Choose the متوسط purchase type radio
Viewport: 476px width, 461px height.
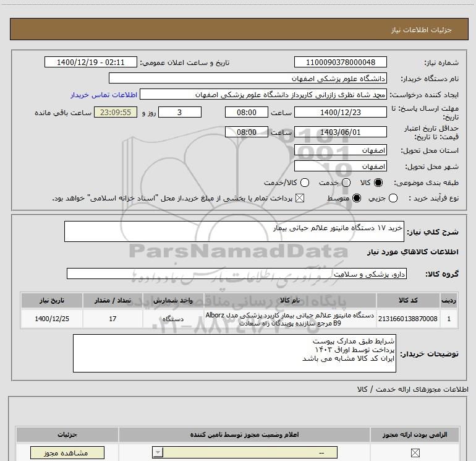point(357,198)
